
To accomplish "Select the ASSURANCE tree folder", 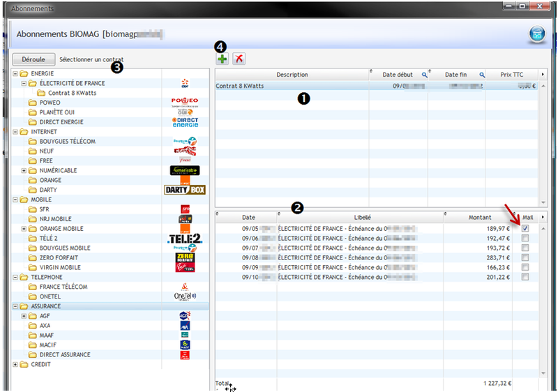I will [45, 306].
